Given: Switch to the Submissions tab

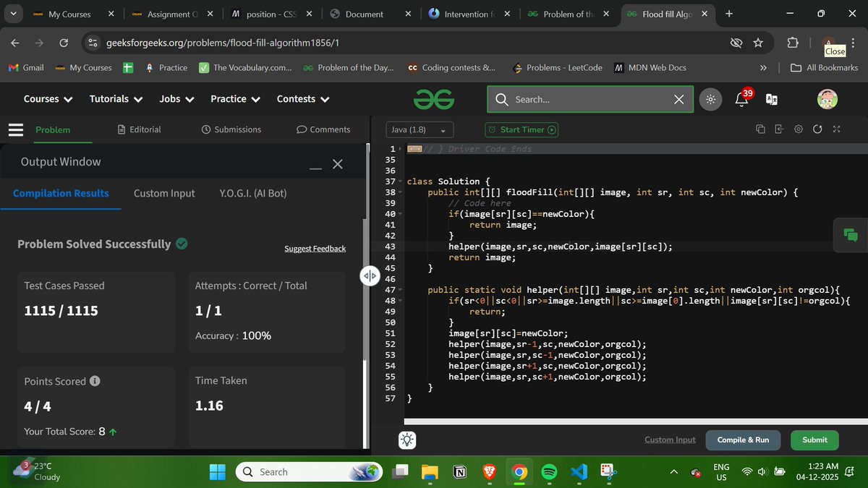Looking at the screenshot, I should (x=231, y=129).
